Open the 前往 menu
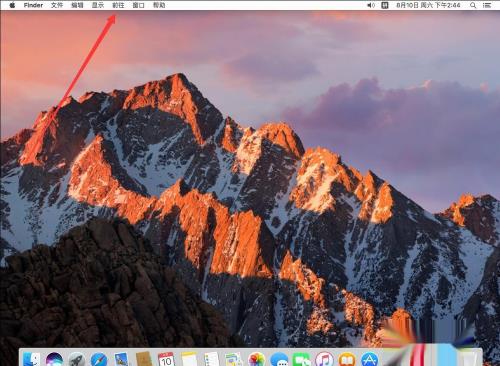This screenshot has width=500, height=366. [118, 5]
